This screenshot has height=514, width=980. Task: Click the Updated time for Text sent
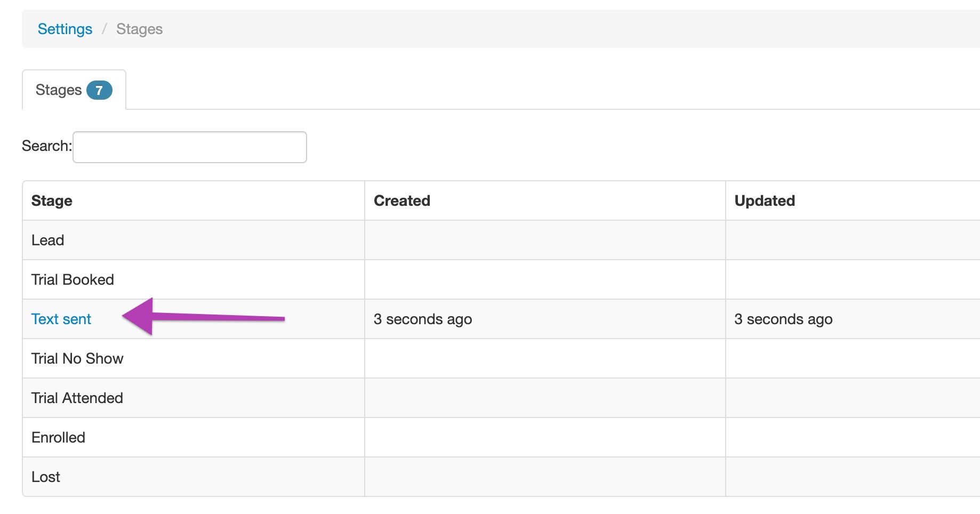pos(783,319)
